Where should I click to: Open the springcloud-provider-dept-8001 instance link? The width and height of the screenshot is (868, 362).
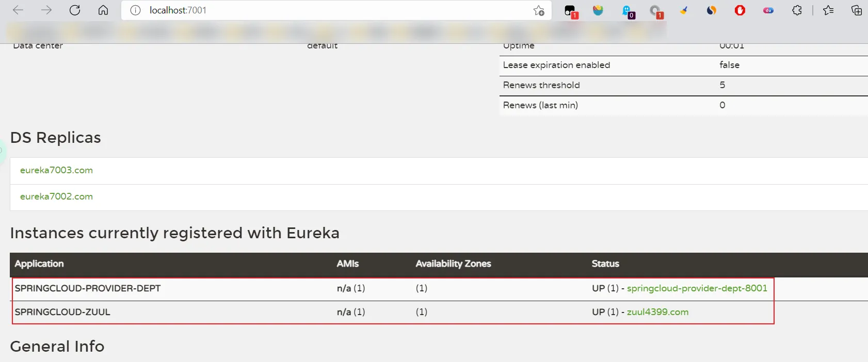point(697,288)
